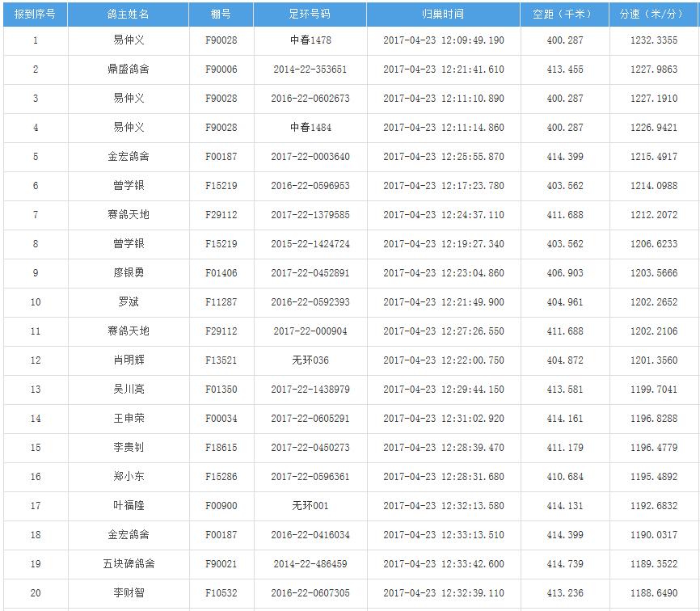
Task: Click the 分速（米/分） column header
Action: pos(654,15)
